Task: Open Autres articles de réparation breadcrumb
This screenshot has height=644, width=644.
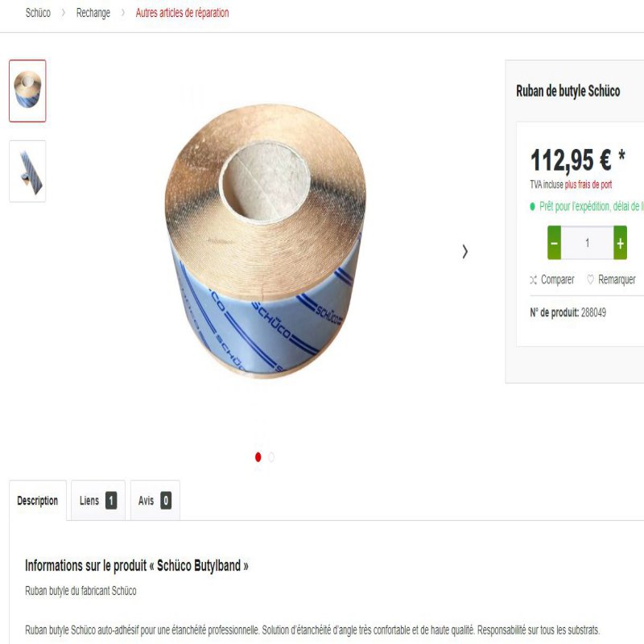Action: pyautogui.click(x=183, y=13)
